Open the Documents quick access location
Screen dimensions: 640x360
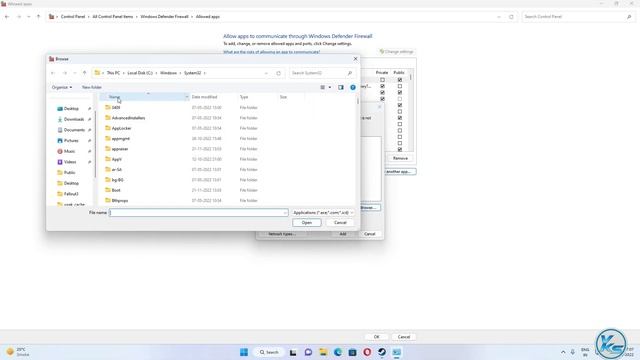(74, 130)
